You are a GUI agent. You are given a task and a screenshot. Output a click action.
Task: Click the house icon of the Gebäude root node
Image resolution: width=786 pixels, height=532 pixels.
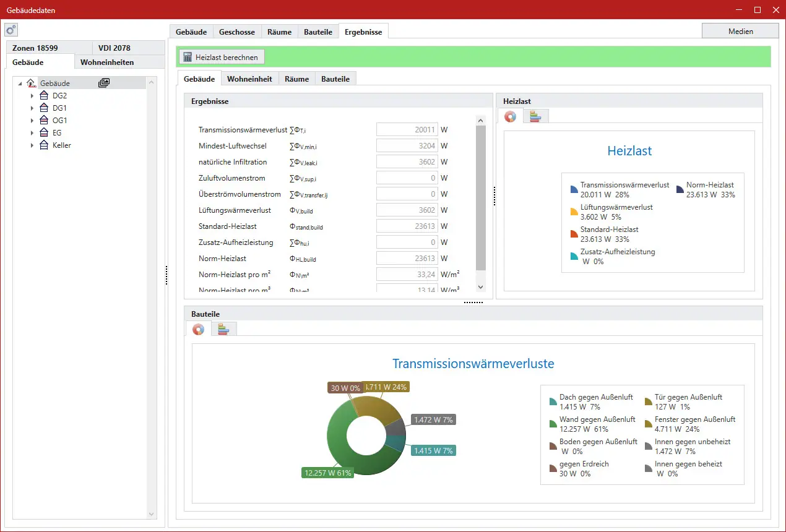click(x=32, y=83)
